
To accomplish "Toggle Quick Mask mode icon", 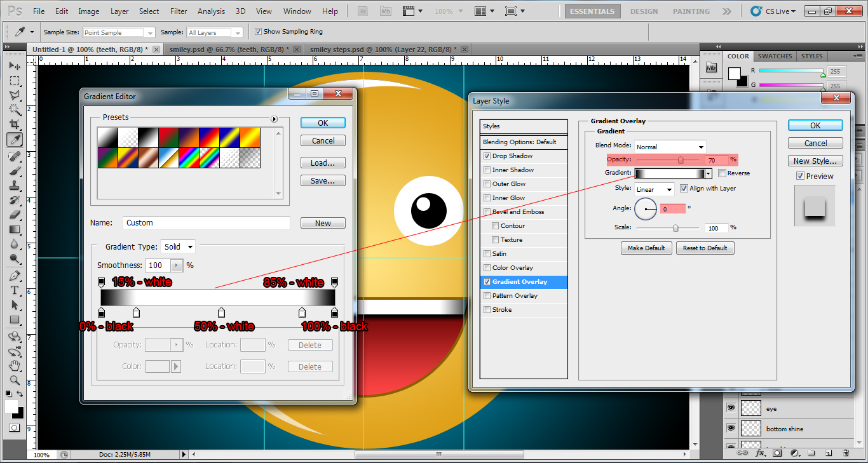I will 14,428.
